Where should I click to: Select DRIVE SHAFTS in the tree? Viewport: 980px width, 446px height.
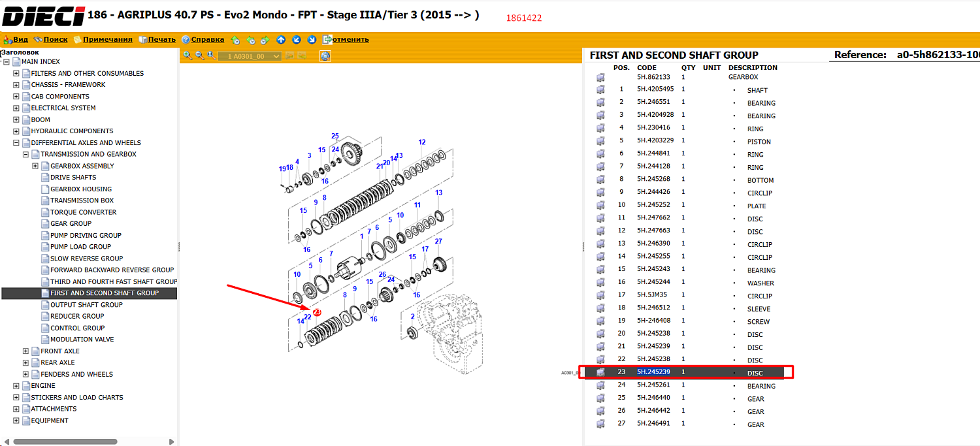[x=73, y=178]
